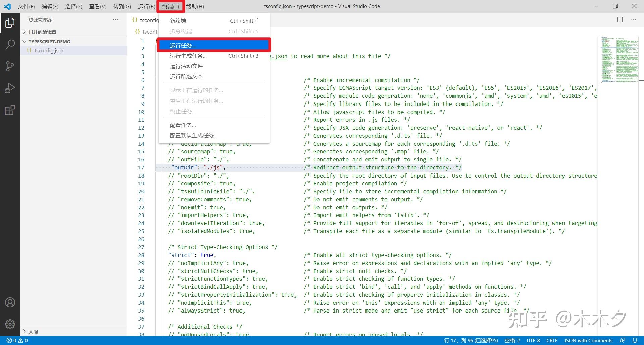Click the tsconfig breadcrumb item

[x=147, y=31]
